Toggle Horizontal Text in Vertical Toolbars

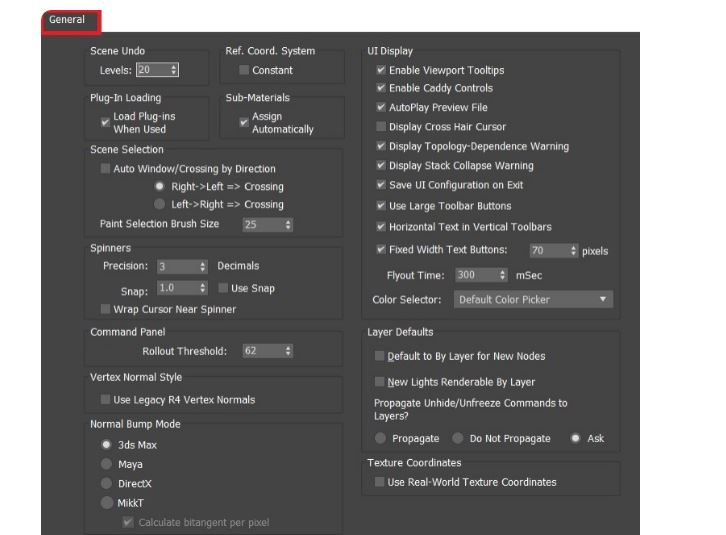click(x=381, y=227)
